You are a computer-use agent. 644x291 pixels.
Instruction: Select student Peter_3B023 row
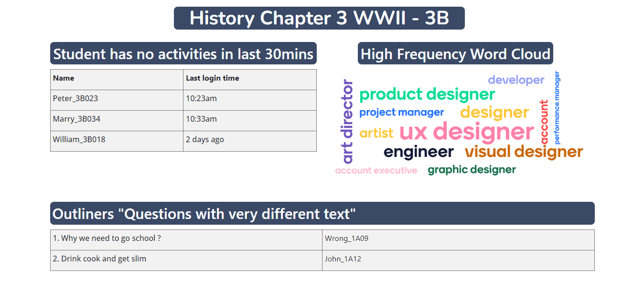75,99
